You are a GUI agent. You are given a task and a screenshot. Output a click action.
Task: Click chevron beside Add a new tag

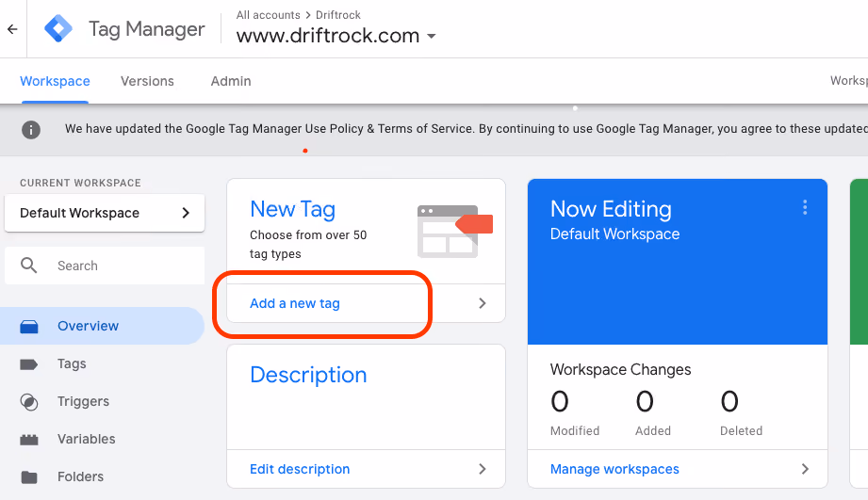[483, 303]
